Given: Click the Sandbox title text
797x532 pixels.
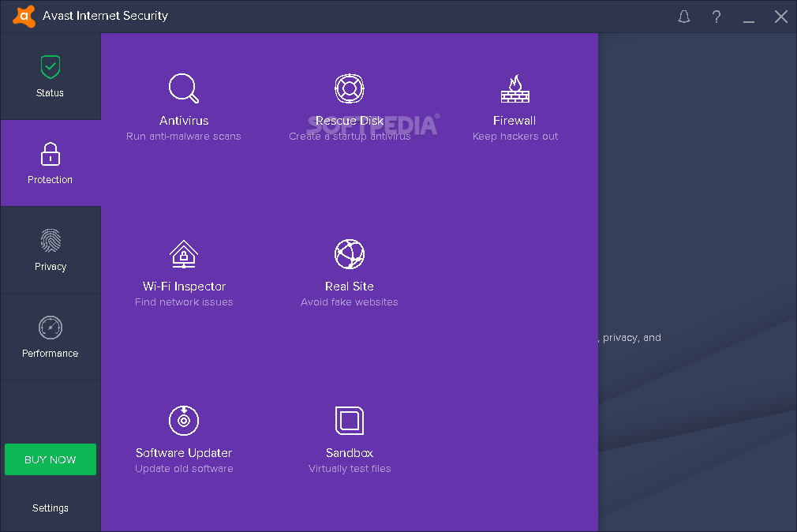Looking at the screenshot, I should [350, 452].
